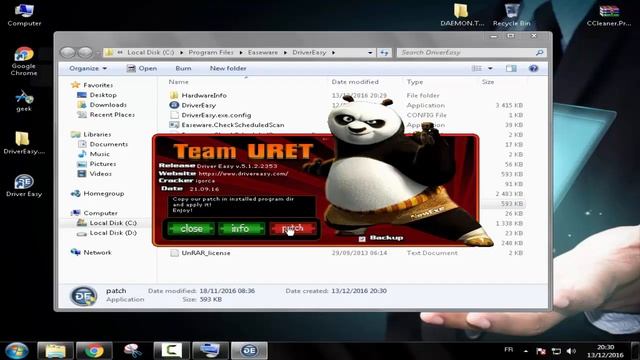Sort by Type column header
Image resolution: width=640 pixels, height=360 pixels.
coord(415,82)
